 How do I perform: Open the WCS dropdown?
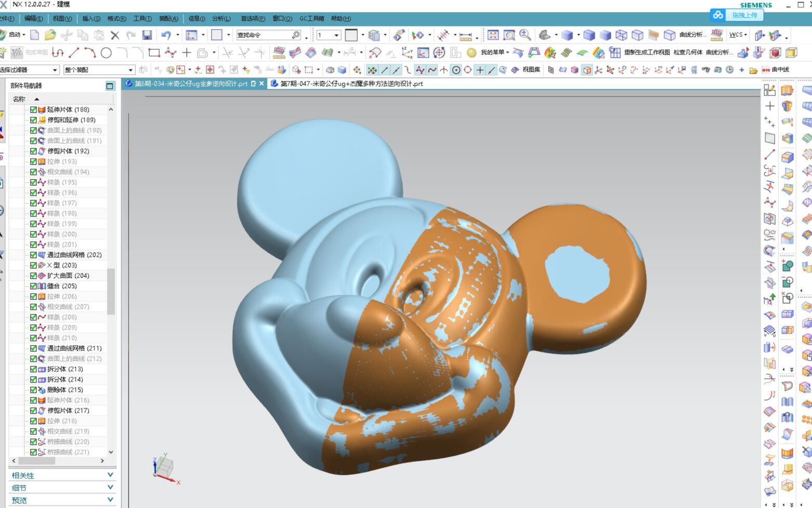(738, 35)
